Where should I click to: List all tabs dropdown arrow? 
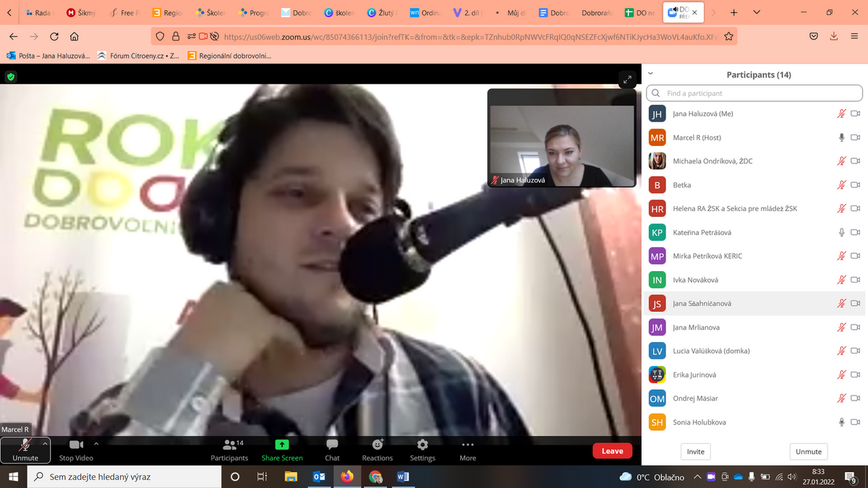[x=757, y=13]
